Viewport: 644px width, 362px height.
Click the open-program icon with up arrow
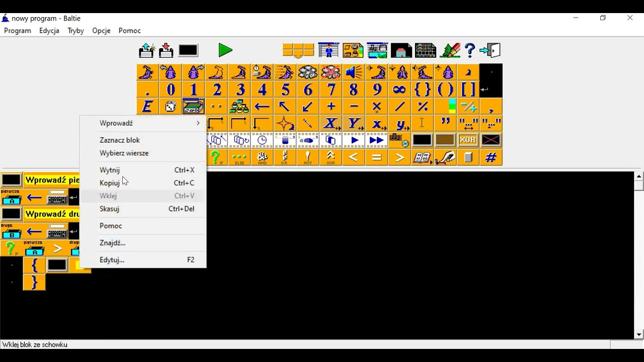[x=147, y=50]
